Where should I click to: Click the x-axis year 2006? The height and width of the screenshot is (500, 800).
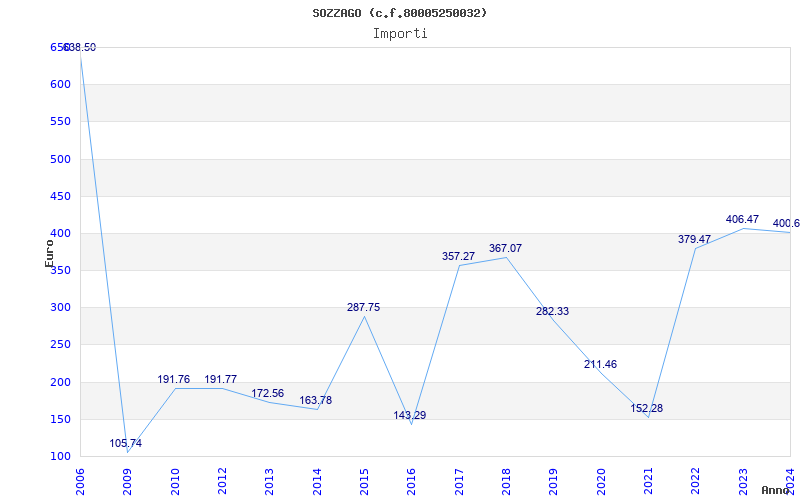click(x=81, y=481)
